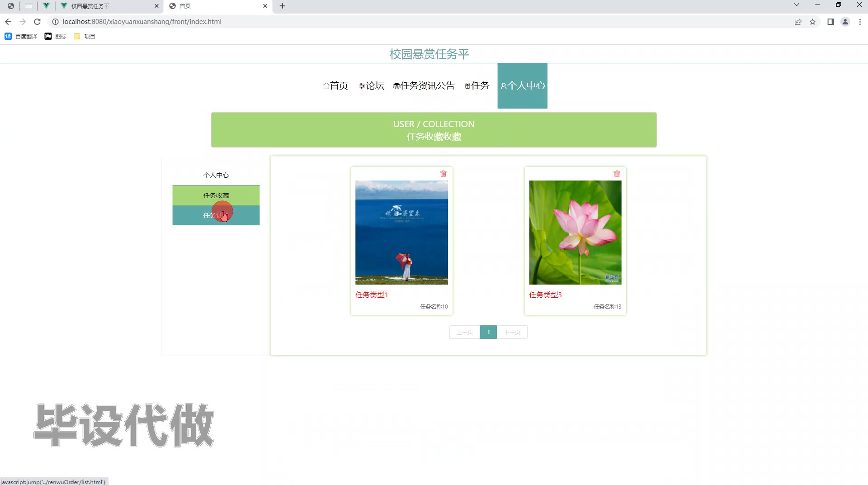The image size is (868, 485).
Task: Click the 任务名称13 card title
Action: point(608,307)
